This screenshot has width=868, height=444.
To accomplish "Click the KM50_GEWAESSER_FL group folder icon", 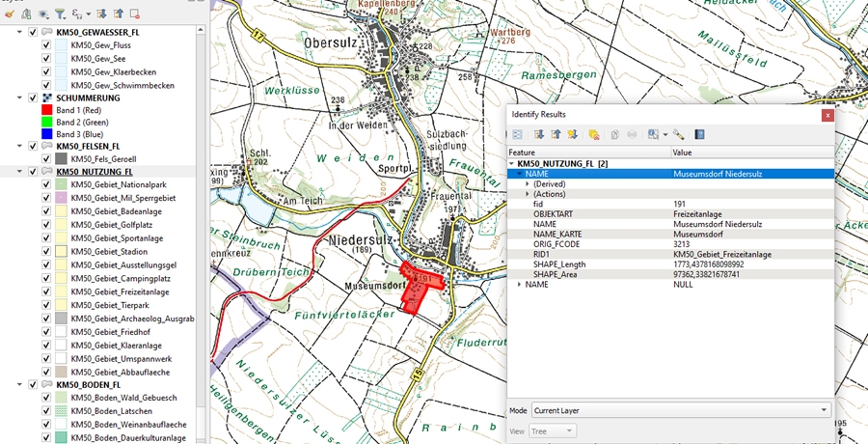I will pyautogui.click(x=46, y=32).
